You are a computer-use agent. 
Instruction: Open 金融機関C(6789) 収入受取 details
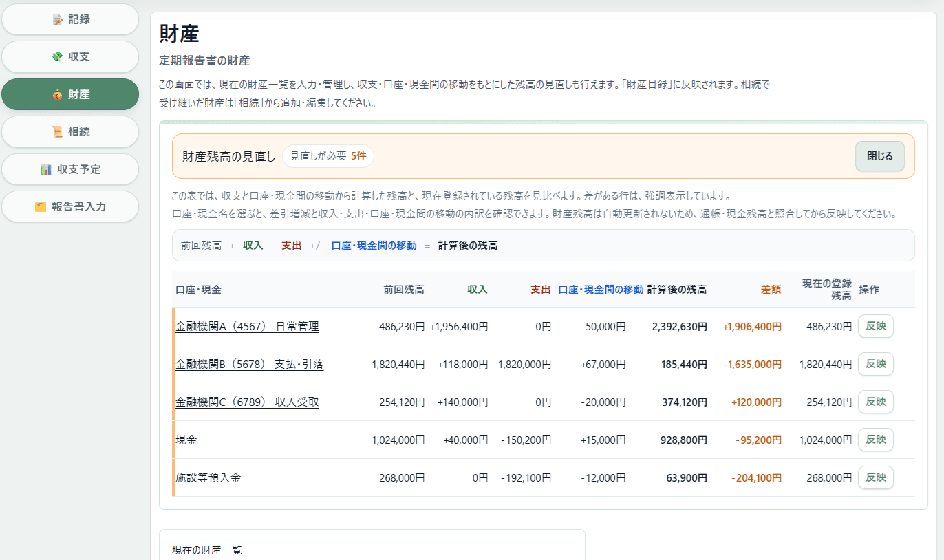(x=247, y=402)
